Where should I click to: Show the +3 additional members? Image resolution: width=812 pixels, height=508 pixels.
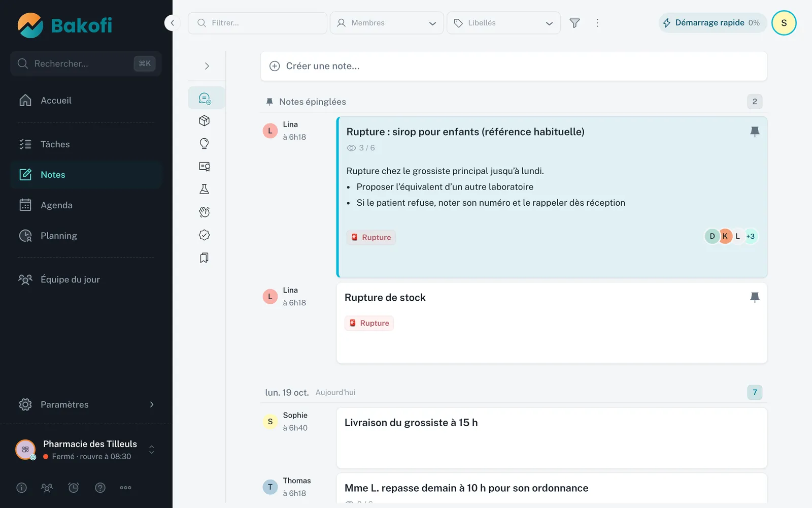751,236
